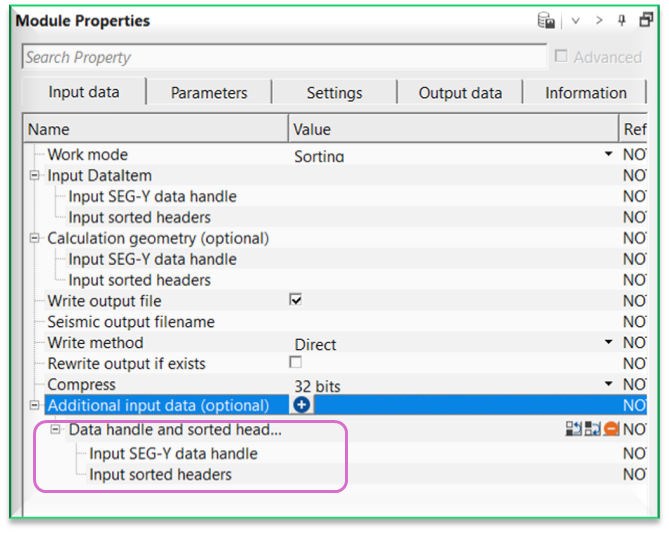669x533 pixels.
Task: Click the right arrow in the title bar
Action: click(x=599, y=20)
